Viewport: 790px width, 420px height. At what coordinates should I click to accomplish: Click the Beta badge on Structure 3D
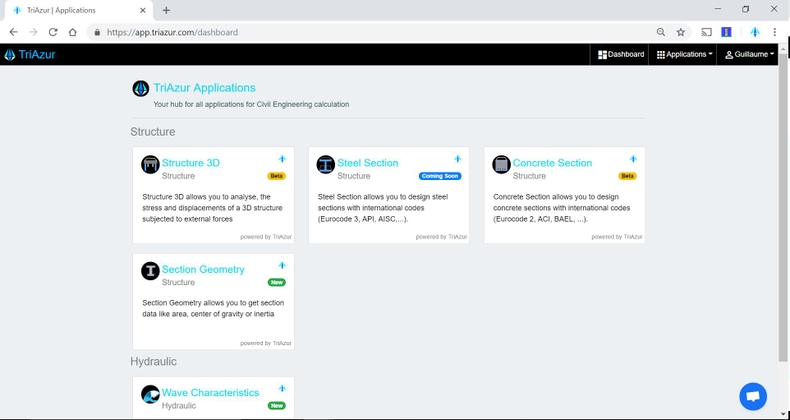coord(276,176)
